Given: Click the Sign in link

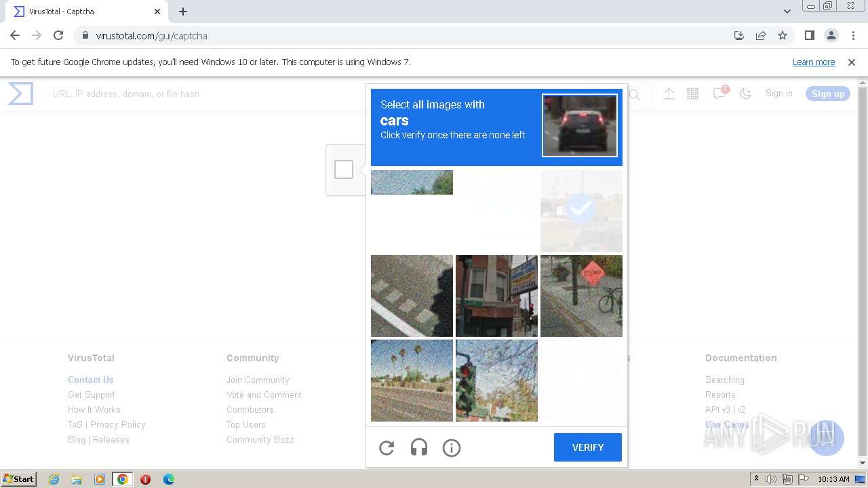Looking at the screenshot, I should (778, 94).
